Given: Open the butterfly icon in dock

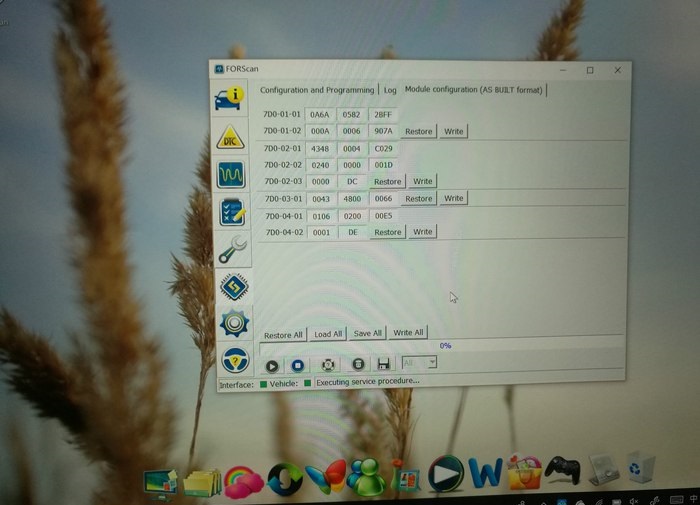Looking at the screenshot, I should click(326, 478).
